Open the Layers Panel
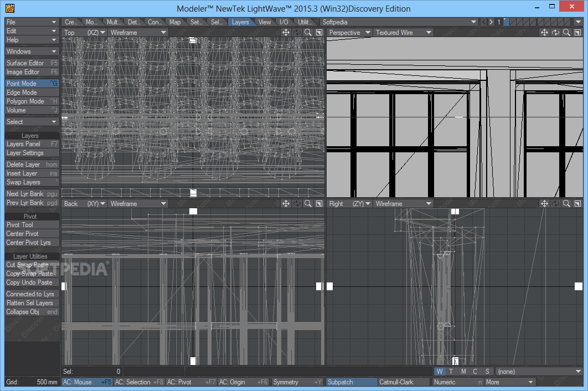Screen dimensions: 588x391 32,144
